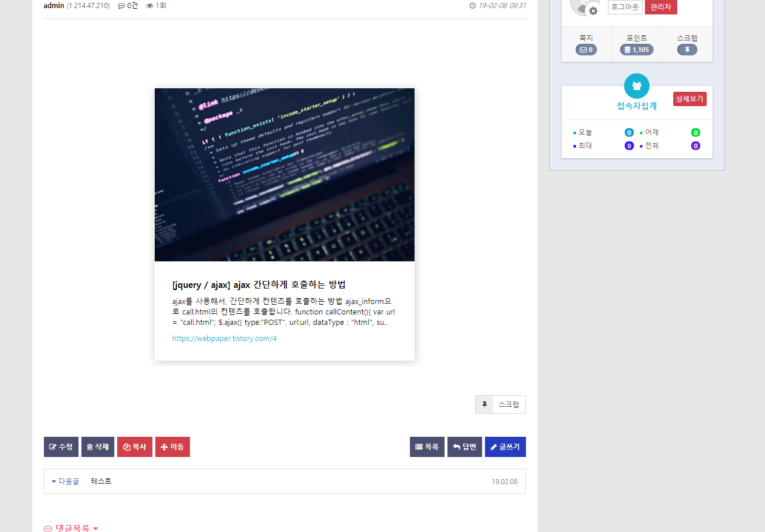
Task: Click today's visitor count badge
Action: (629, 133)
